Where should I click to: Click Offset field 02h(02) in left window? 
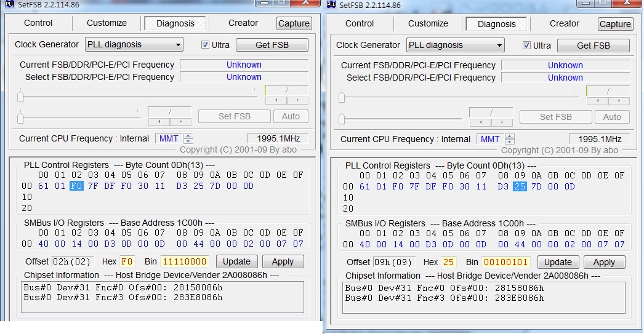click(x=73, y=261)
